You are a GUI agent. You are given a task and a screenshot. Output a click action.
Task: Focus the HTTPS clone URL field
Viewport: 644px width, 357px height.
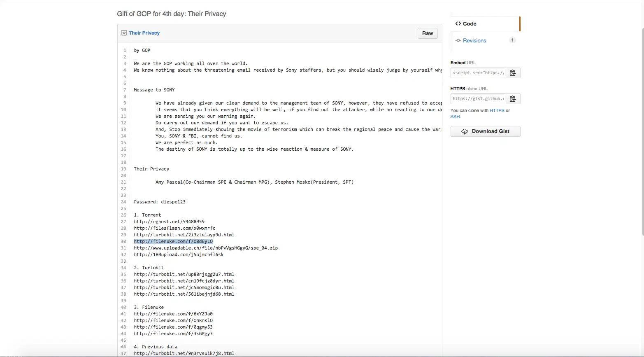click(x=478, y=99)
